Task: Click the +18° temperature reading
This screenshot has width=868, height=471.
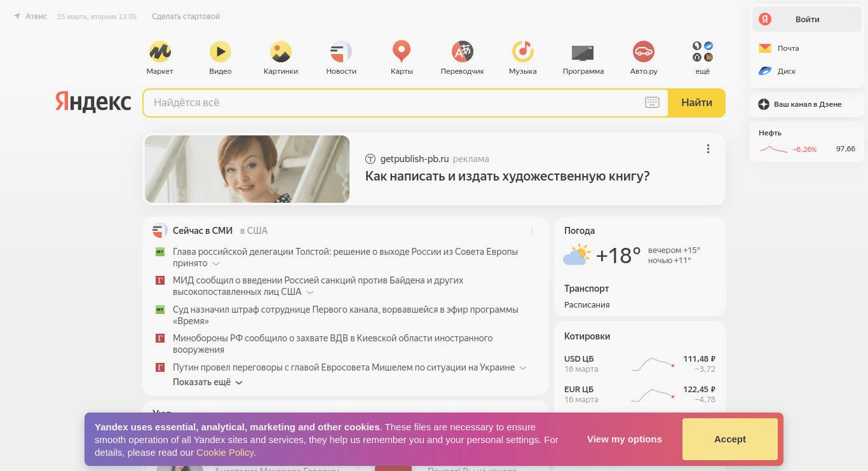Action: [x=618, y=256]
